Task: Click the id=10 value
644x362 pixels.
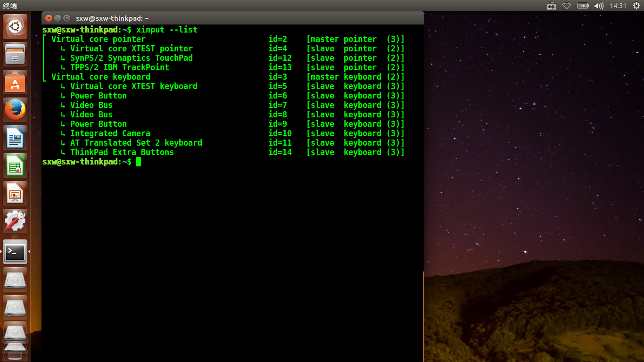Action: [280, 133]
